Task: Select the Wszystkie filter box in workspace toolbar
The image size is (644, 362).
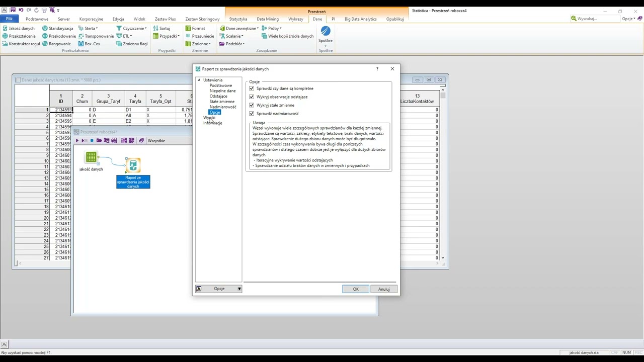Action: coord(169,141)
